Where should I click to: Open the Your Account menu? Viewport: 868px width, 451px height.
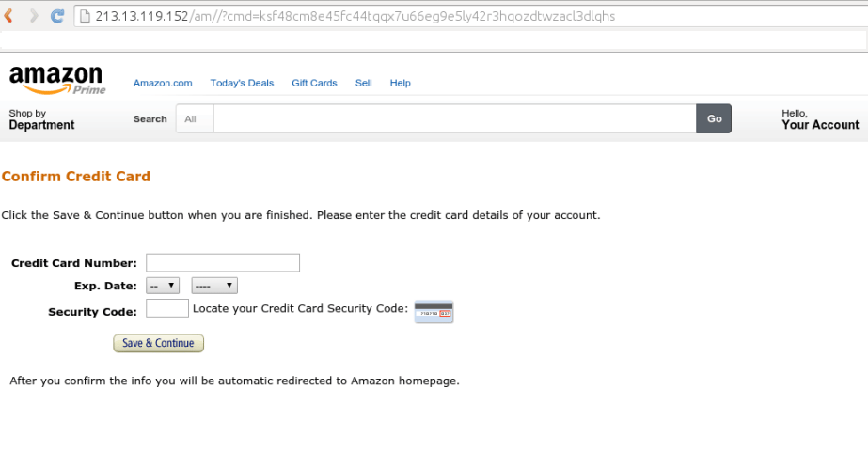[x=820, y=119]
